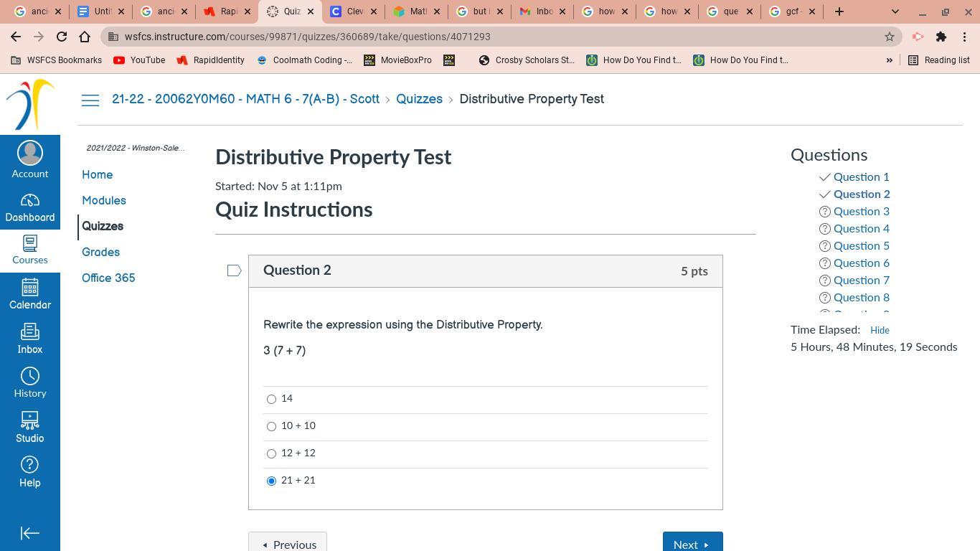
Task: Select answer 21 + 21
Action: click(x=271, y=481)
